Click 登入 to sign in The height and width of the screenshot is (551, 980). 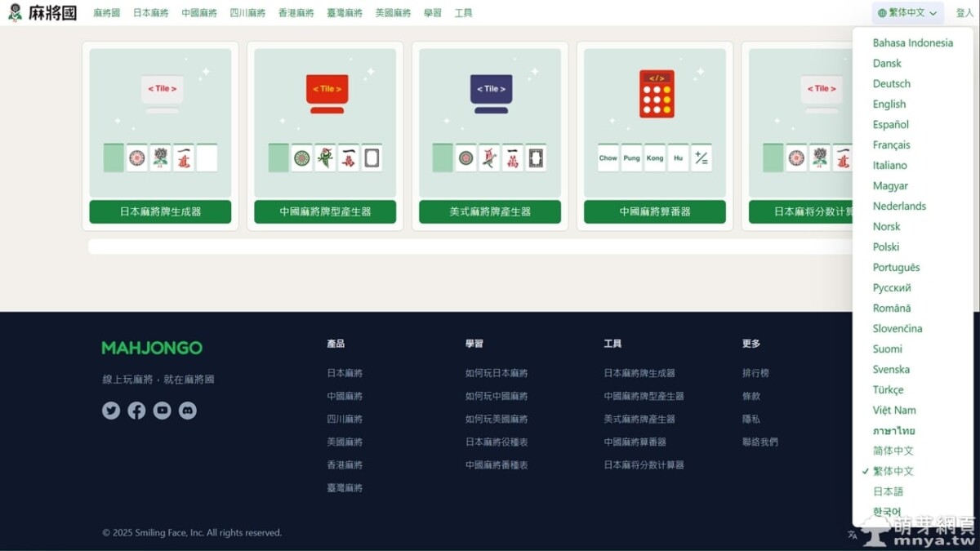[x=964, y=13]
